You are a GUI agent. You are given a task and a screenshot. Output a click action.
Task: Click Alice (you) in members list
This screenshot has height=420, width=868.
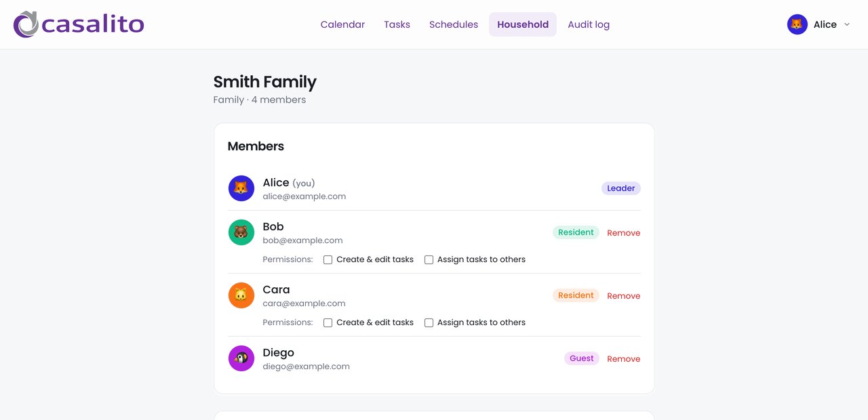click(289, 183)
